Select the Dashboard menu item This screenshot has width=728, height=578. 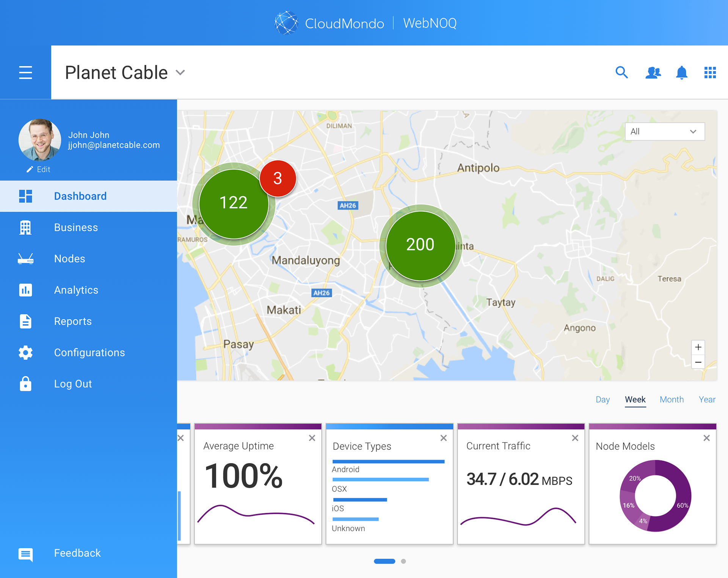pos(88,196)
